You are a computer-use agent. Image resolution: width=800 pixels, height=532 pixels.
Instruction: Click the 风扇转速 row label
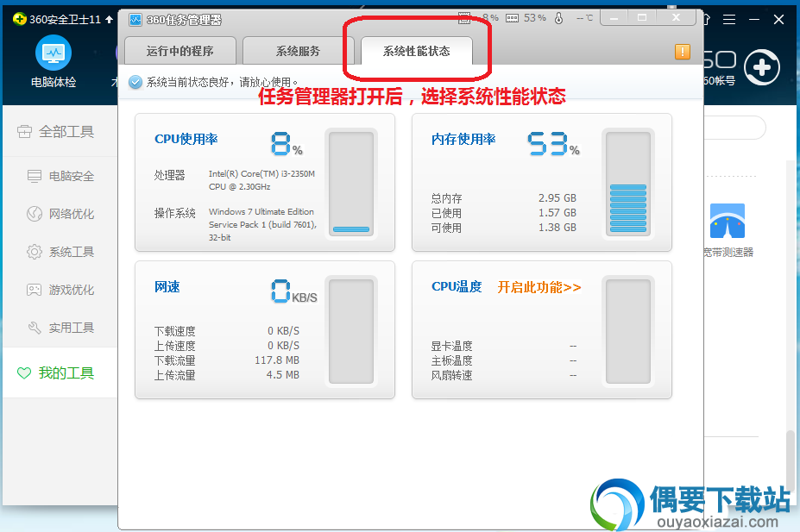point(451,376)
